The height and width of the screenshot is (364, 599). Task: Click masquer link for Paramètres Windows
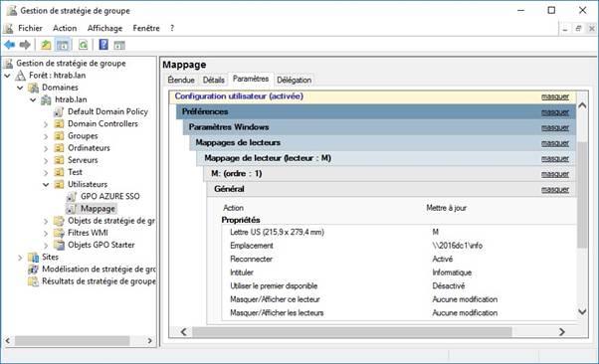pos(555,127)
